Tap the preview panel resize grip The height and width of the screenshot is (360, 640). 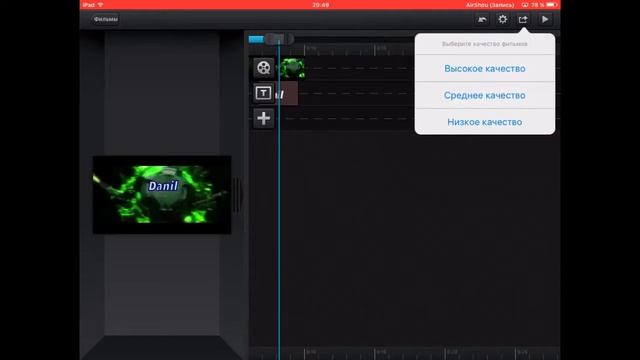point(237,195)
